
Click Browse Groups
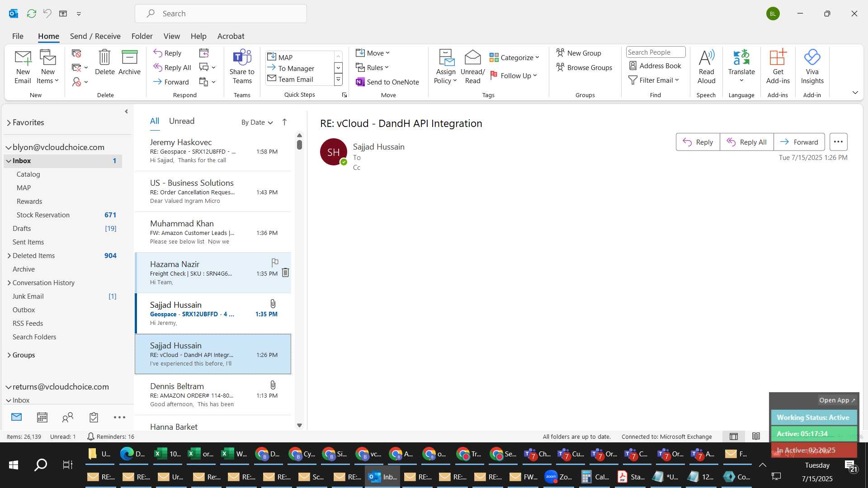point(584,68)
